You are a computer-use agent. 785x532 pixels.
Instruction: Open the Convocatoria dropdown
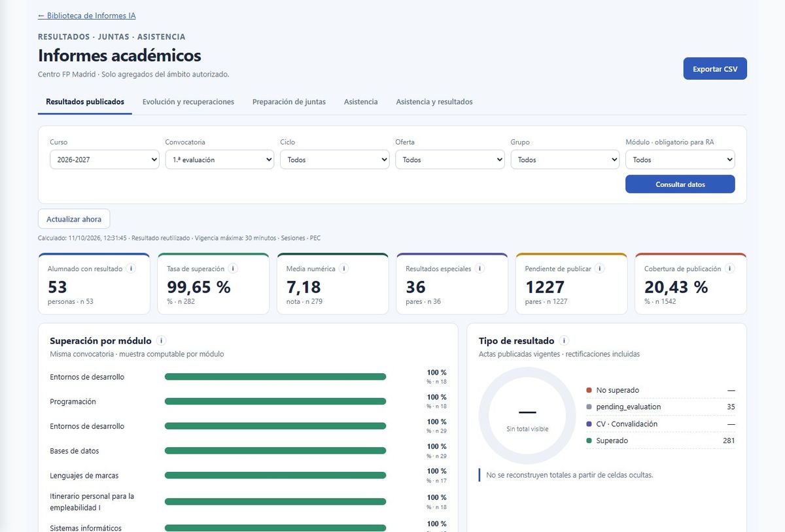point(220,159)
